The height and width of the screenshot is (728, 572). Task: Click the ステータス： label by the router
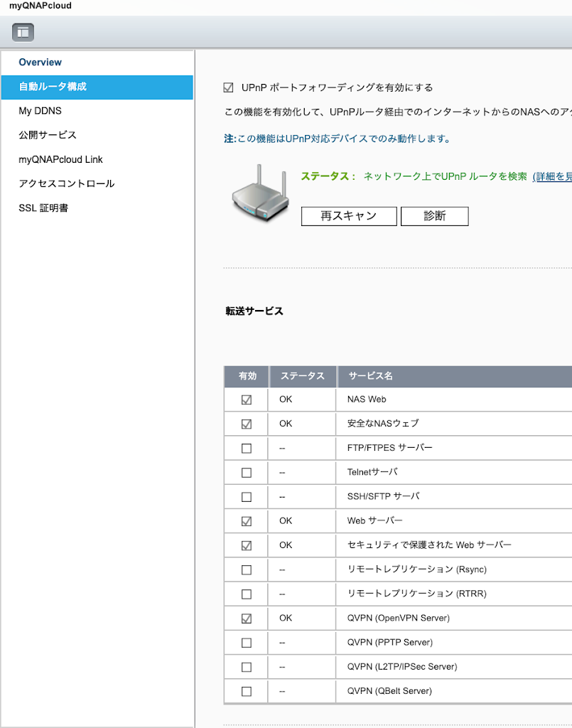tap(328, 176)
